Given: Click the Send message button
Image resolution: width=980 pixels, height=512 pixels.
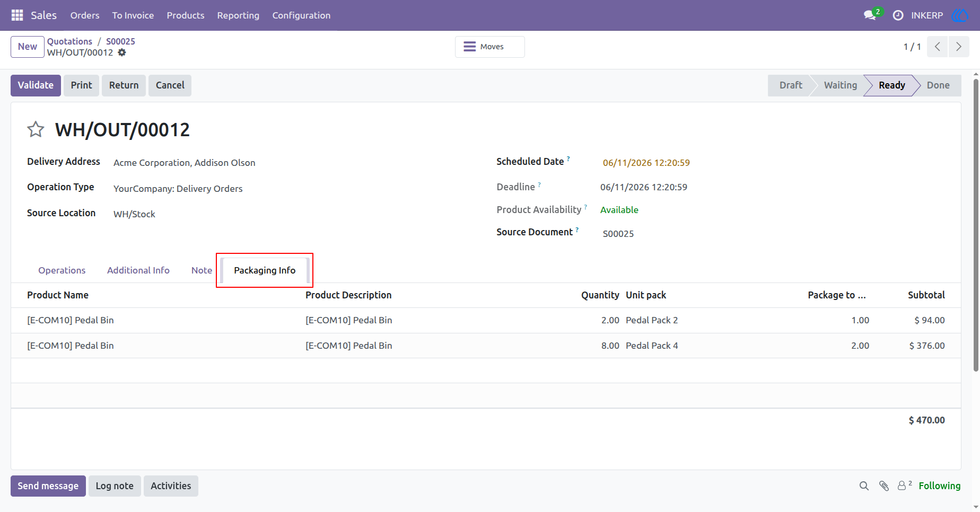Looking at the screenshot, I should click(48, 486).
